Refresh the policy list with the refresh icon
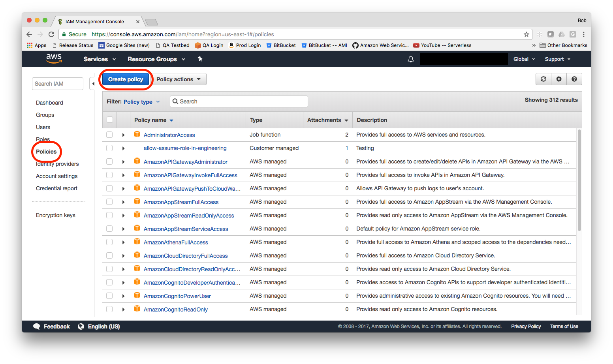The image size is (613, 364). (543, 79)
